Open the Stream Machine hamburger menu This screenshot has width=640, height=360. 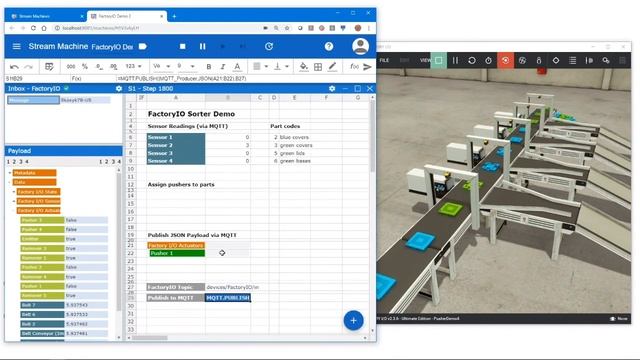[16, 47]
